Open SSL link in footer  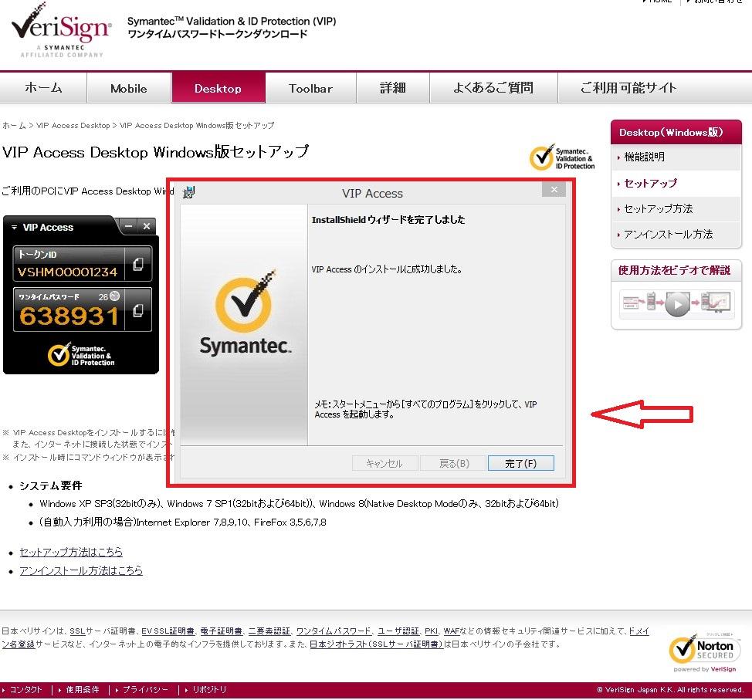tap(76, 631)
